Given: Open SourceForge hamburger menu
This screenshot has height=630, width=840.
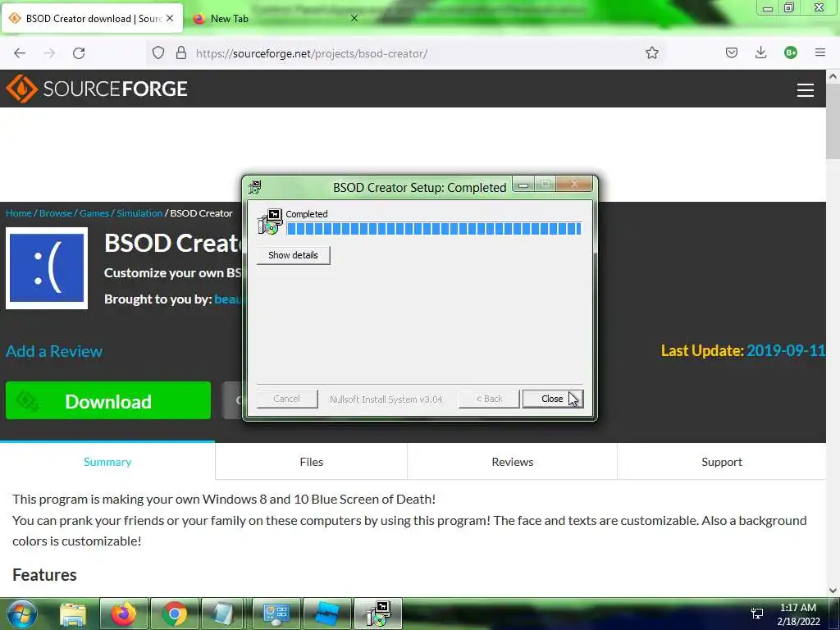Looking at the screenshot, I should 805,90.
